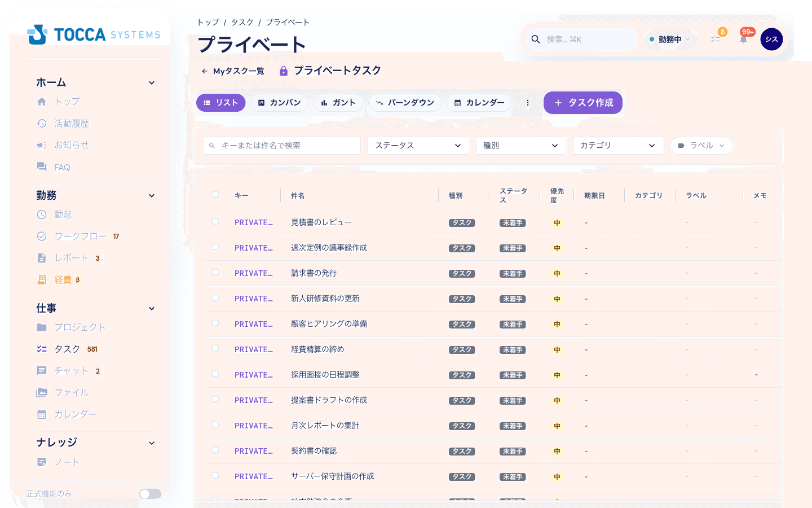Open チャット in the sidebar
Image resolution: width=812 pixels, height=508 pixels.
69,371
